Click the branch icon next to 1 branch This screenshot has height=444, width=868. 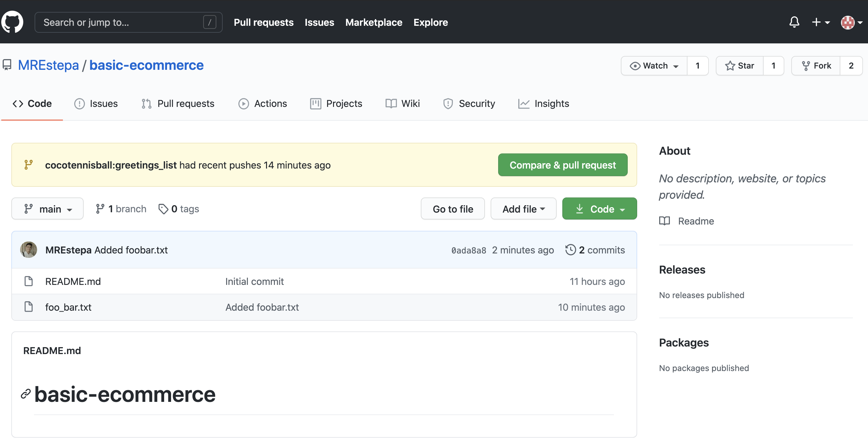tap(100, 209)
